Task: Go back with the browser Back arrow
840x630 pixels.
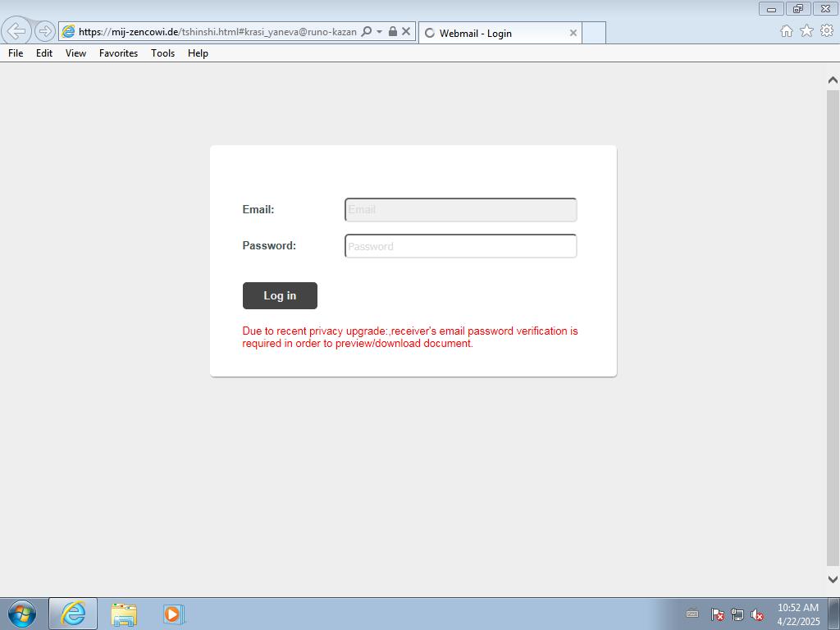Action: coord(16,31)
